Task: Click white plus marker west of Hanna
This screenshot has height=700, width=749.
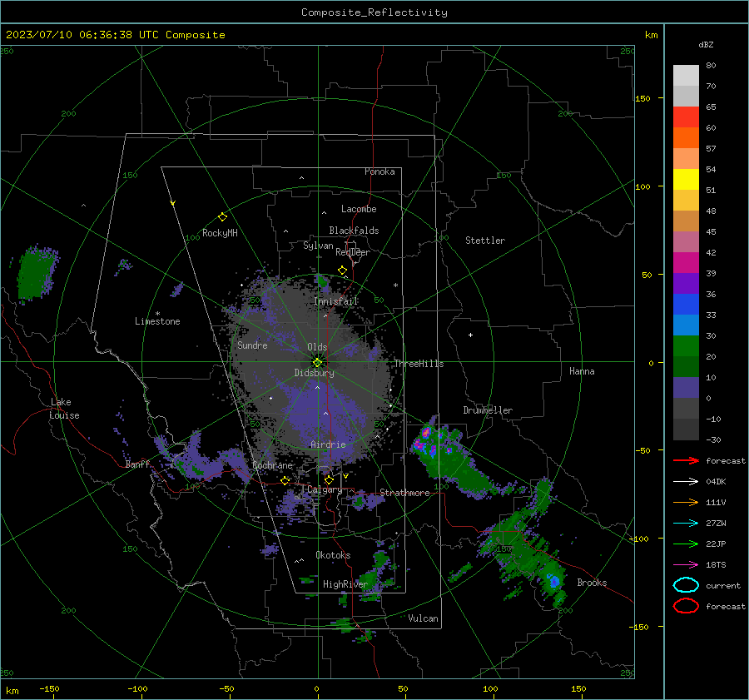Action: tap(470, 335)
